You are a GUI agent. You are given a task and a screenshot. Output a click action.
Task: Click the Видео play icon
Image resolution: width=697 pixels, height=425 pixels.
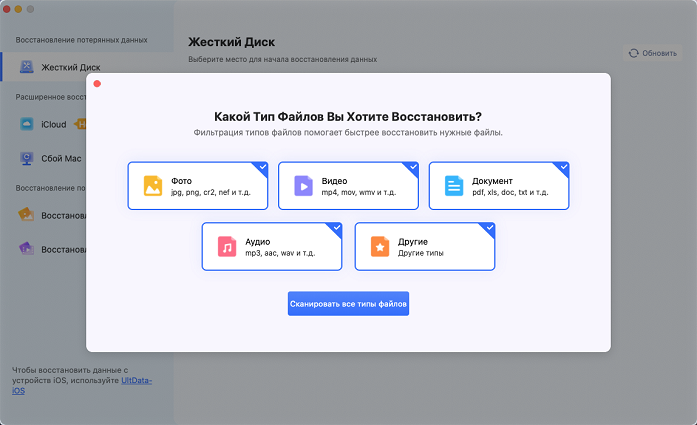point(303,185)
